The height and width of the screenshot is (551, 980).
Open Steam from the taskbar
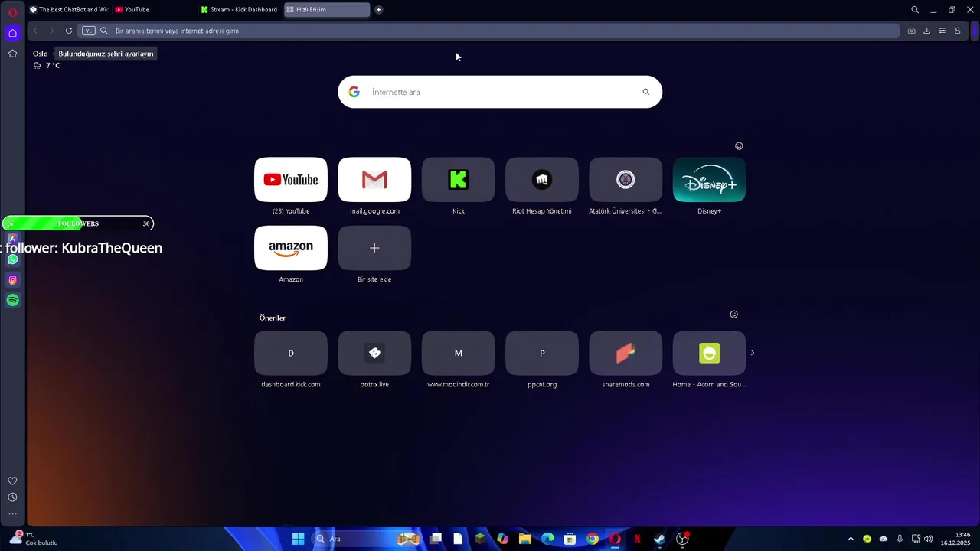pos(659,539)
